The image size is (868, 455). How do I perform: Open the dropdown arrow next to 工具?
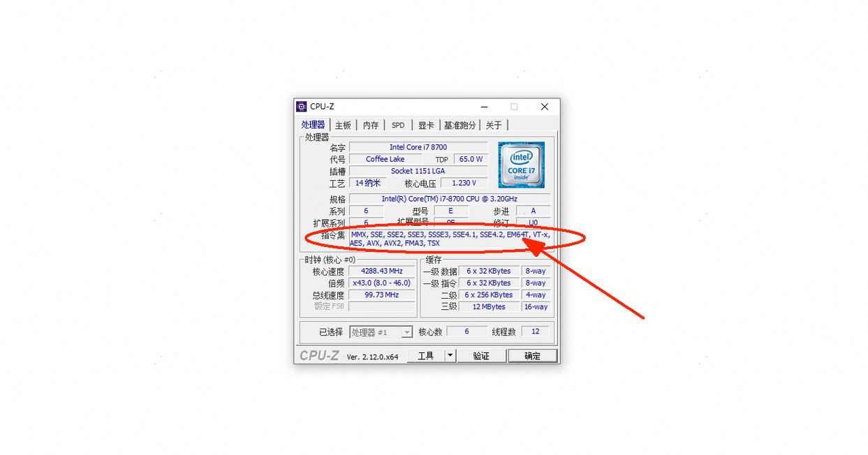(450, 356)
